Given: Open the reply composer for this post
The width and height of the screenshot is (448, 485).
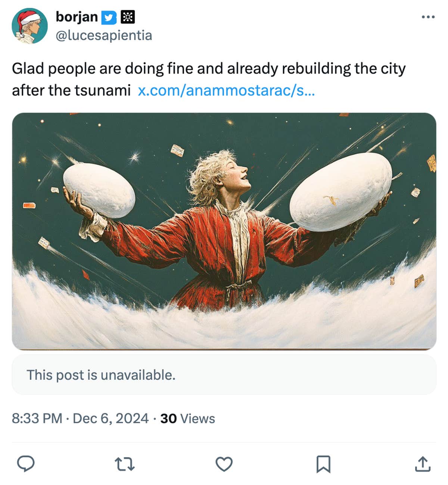Looking at the screenshot, I should point(26,465).
